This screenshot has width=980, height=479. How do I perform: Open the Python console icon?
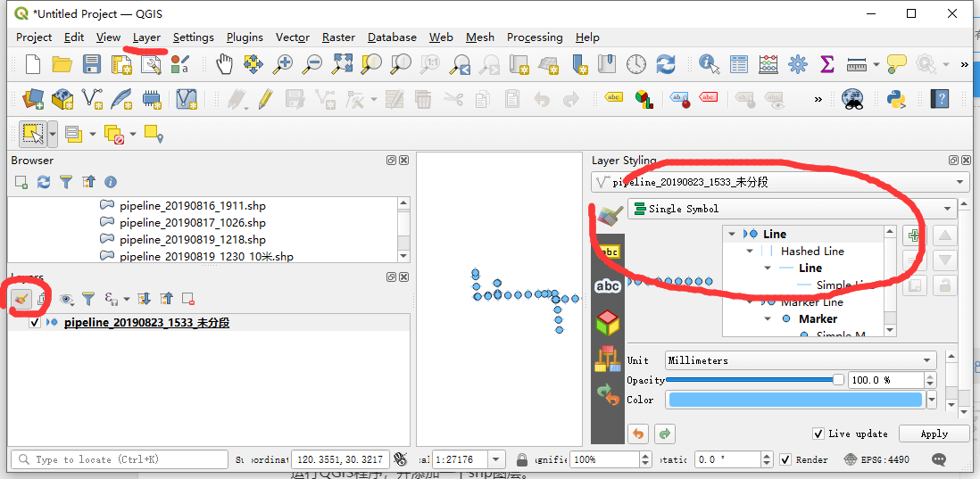[x=897, y=99]
